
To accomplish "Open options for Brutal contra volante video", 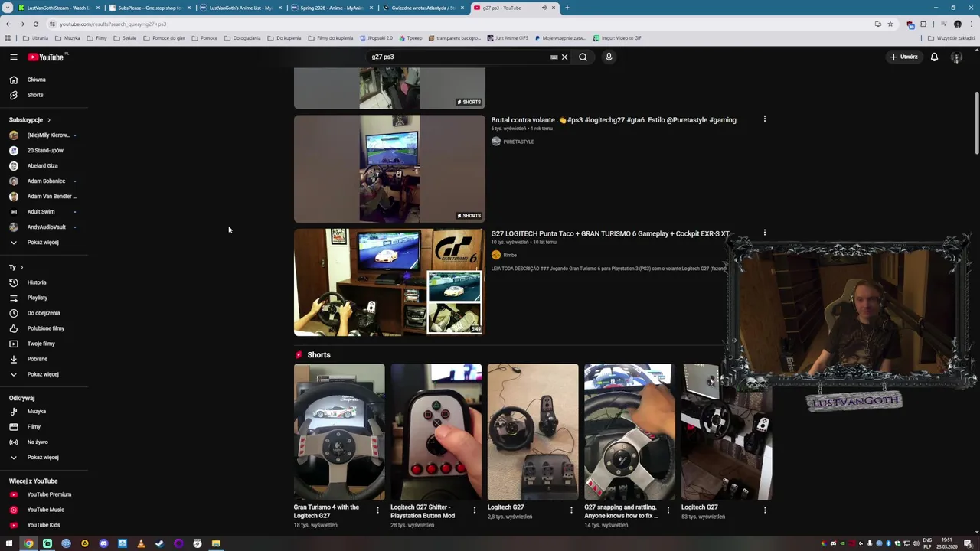I will point(764,119).
